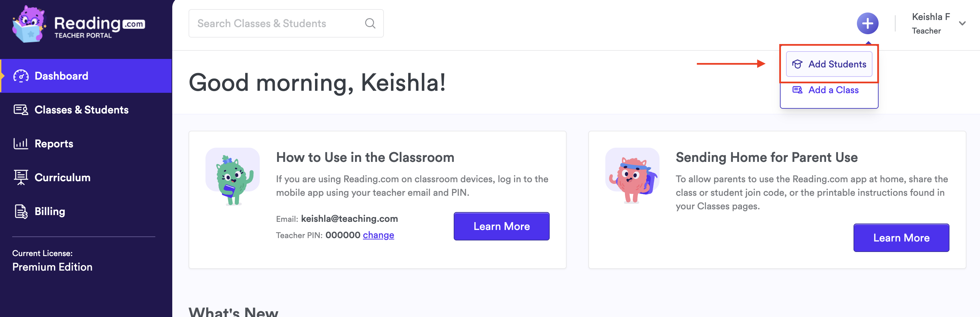Go to the Reports section

pyautogui.click(x=54, y=144)
